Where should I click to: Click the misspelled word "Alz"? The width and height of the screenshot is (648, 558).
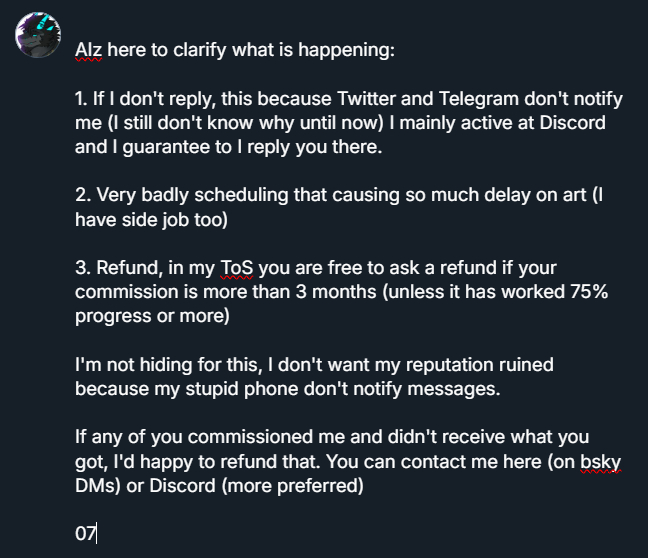coord(89,49)
